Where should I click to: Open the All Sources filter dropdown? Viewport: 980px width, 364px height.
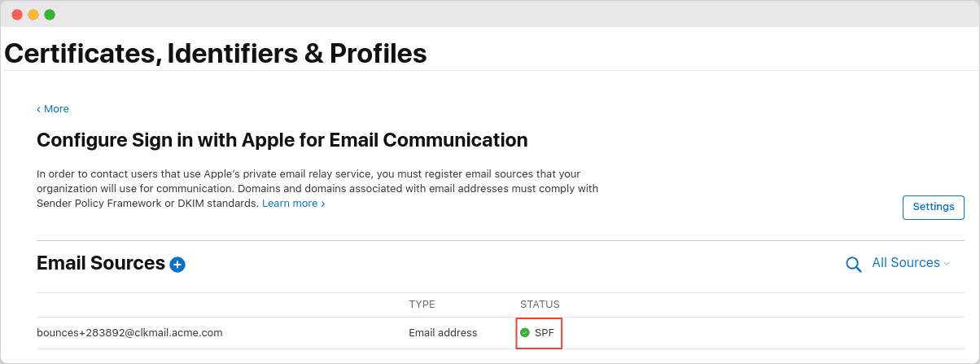tap(911, 263)
